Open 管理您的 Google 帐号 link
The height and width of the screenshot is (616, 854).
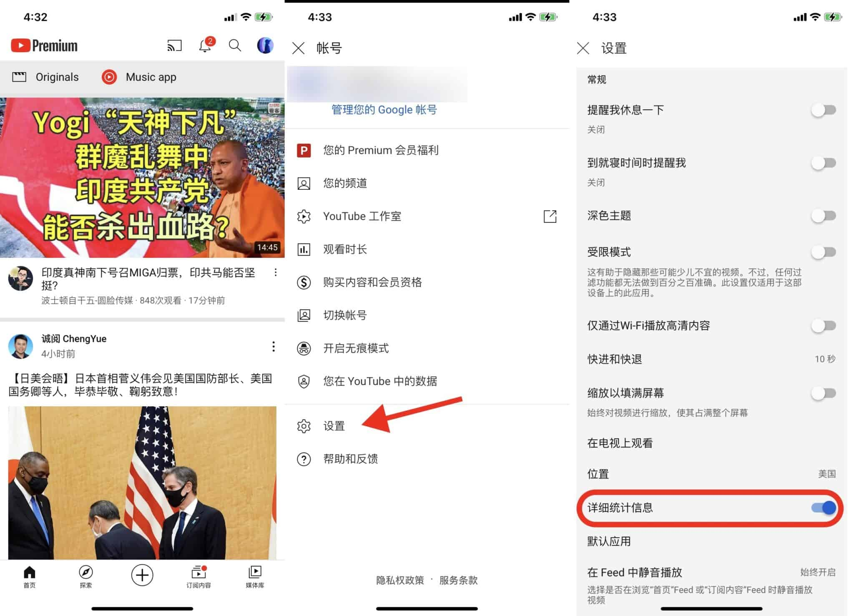point(384,110)
